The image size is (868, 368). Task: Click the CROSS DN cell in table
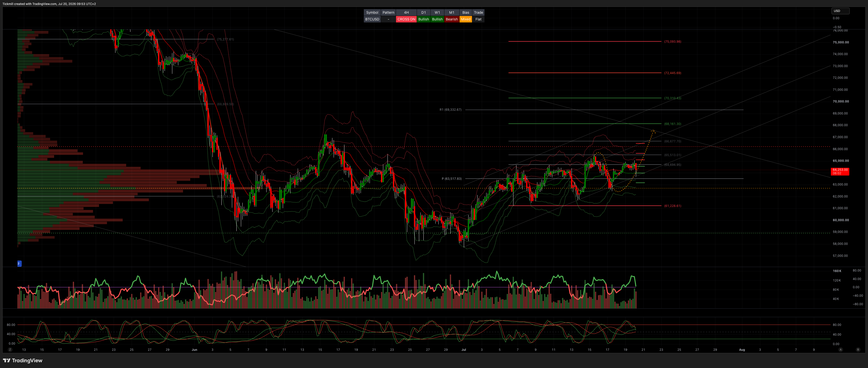click(406, 19)
